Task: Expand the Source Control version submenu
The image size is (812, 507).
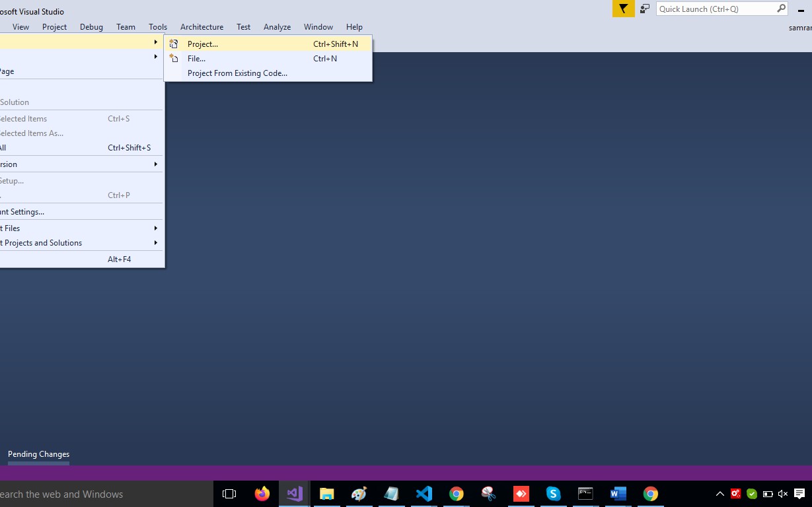Action: point(79,164)
